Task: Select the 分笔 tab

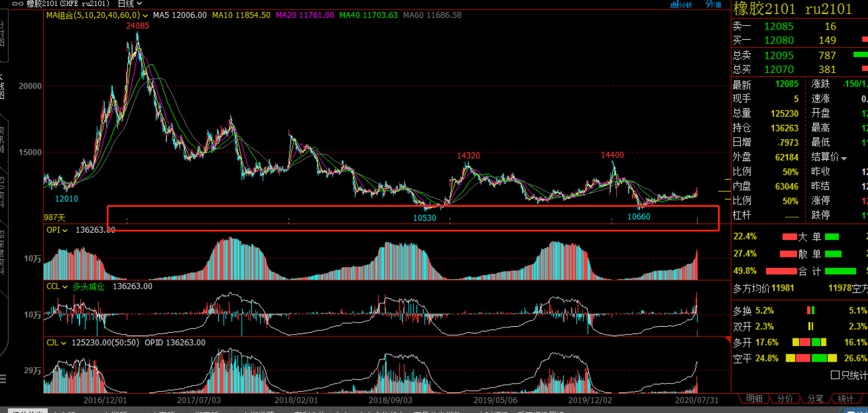Action: point(814,399)
